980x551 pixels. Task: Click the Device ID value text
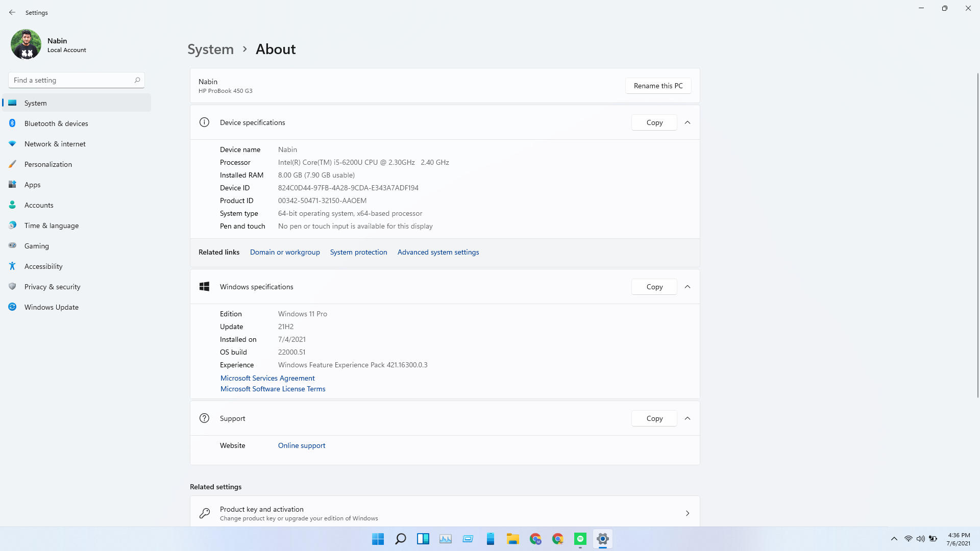tap(348, 188)
